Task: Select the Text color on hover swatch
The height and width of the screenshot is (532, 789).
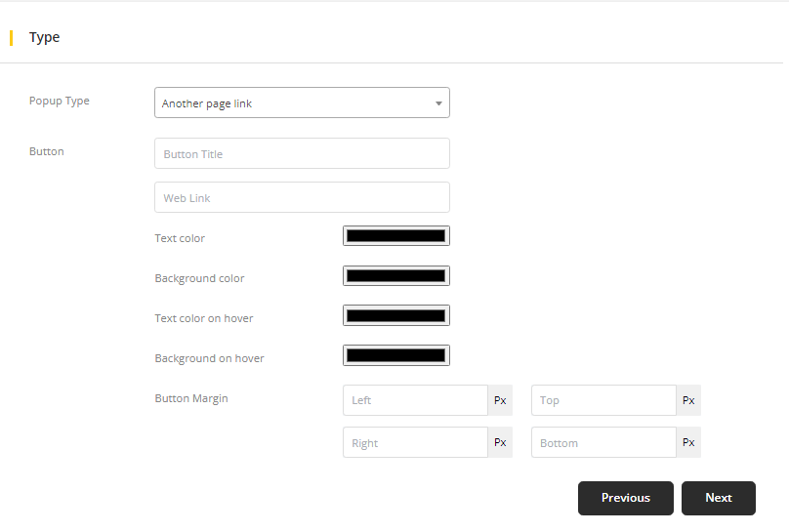Action: click(x=395, y=316)
